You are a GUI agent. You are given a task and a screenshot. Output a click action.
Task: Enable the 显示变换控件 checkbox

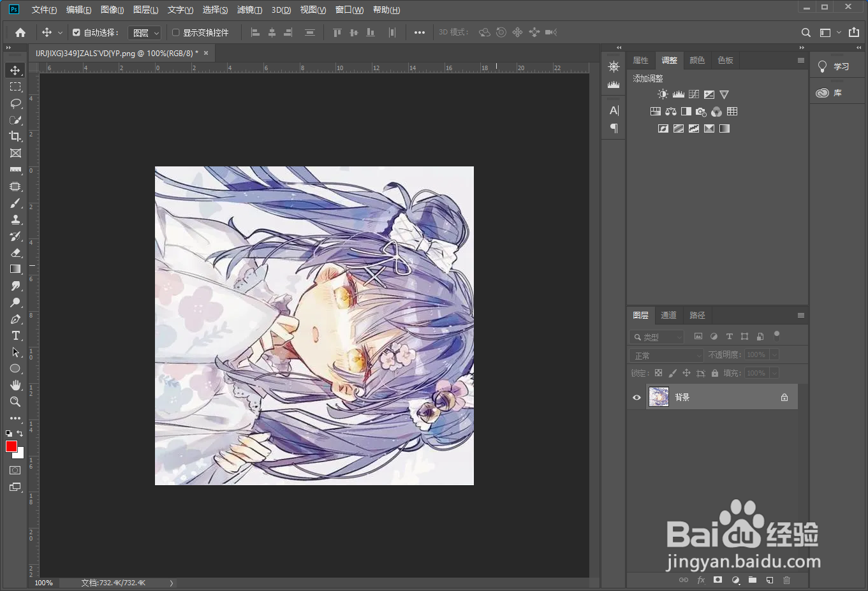tap(176, 33)
